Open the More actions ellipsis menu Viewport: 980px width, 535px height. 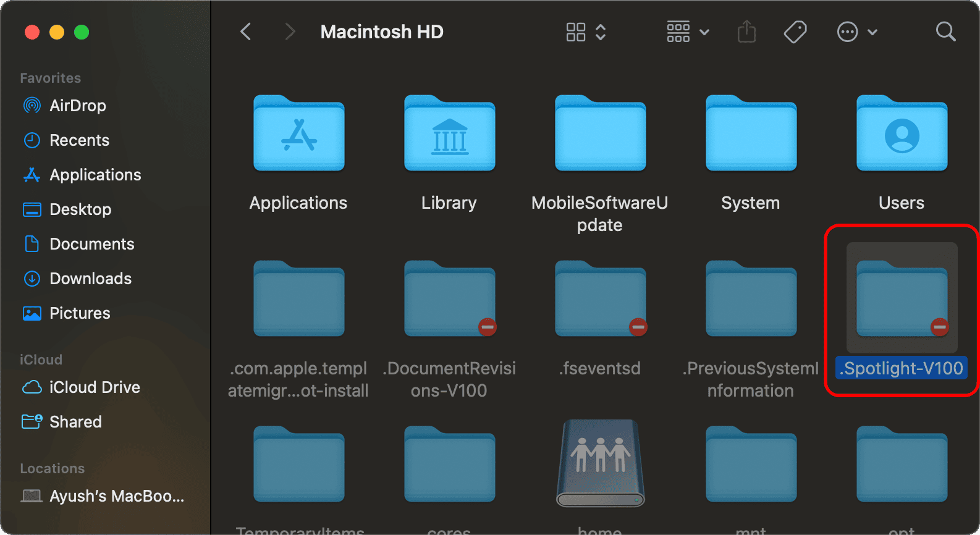pos(856,32)
